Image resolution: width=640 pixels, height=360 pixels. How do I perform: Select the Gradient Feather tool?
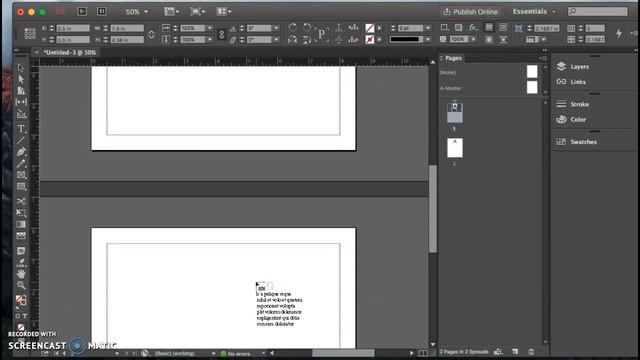click(21, 236)
